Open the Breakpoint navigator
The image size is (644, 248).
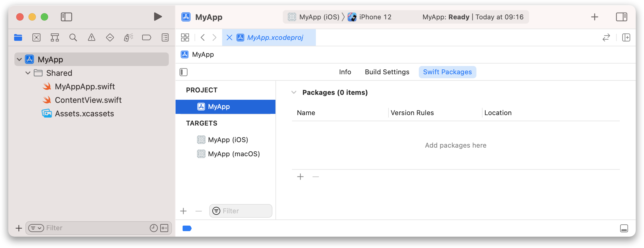click(147, 37)
